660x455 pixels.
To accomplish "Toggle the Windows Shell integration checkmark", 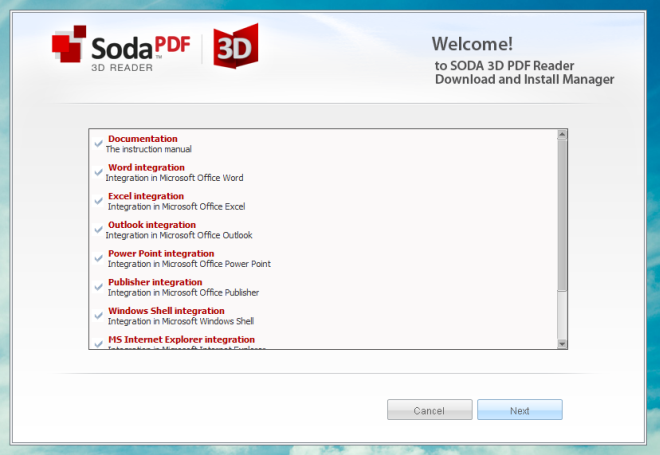I will pyautogui.click(x=98, y=315).
